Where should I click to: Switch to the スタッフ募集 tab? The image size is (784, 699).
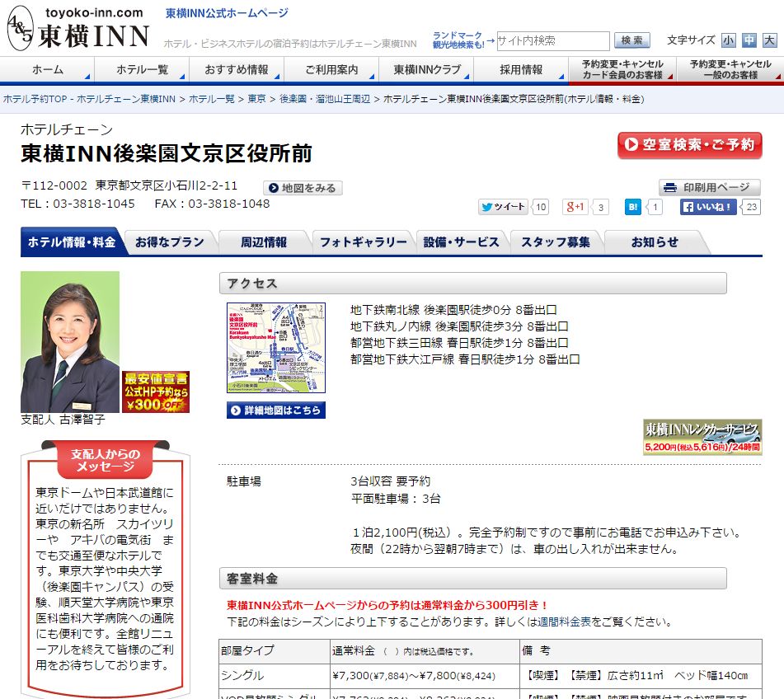click(x=556, y=242)
